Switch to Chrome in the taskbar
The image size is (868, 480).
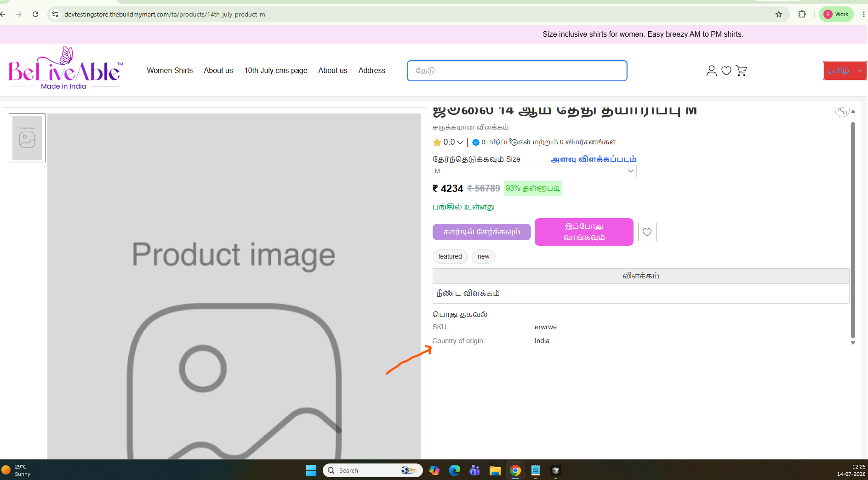[x=515, y=470]
